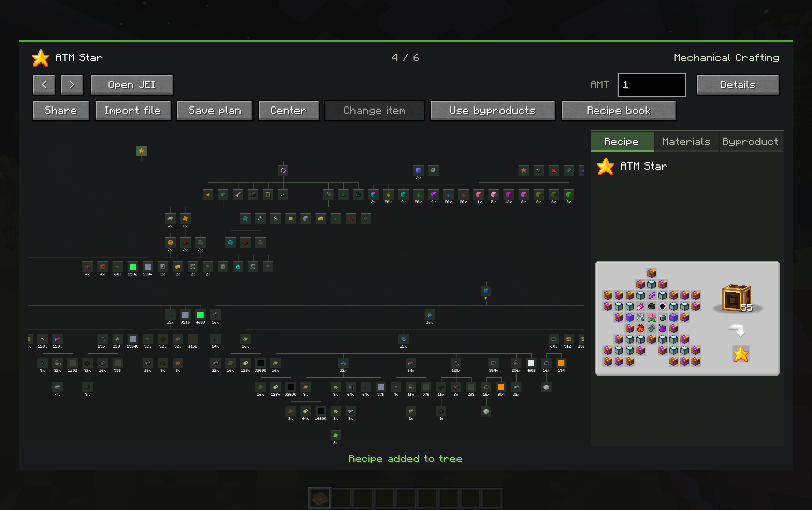Switch to the Recipe tab

pyautogui.click(x=622, y=141)
